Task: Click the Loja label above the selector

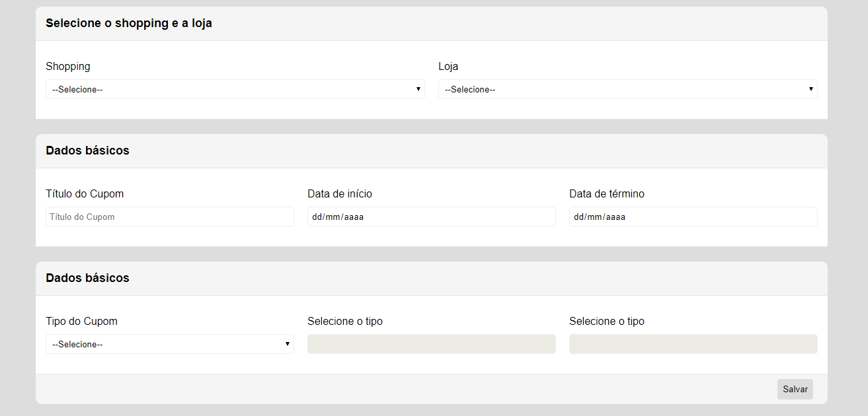Action: pyautogui.click(x=448, y=66)
